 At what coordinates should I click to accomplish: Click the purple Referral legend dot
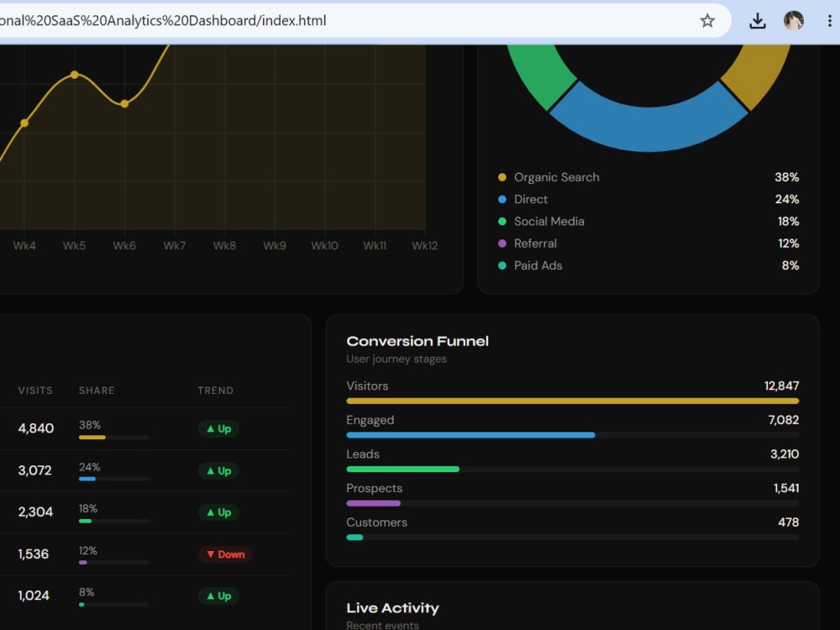(502, 244)
